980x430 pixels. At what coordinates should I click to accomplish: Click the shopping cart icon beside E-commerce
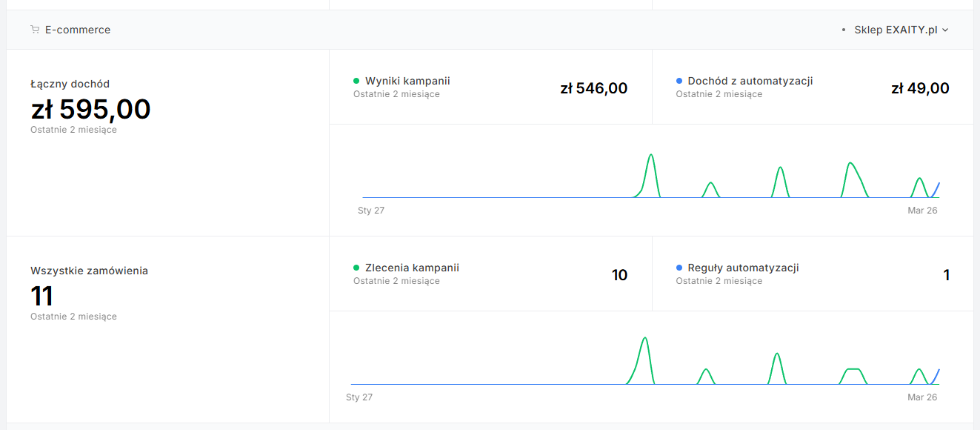(35, 30)
